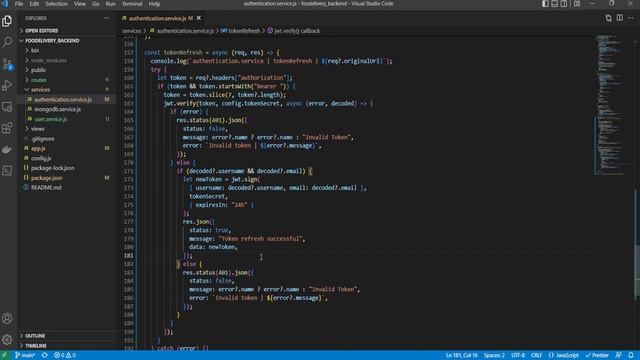Viewport: 640px width, 360px height.
Task: Click the remote window indicator in status bar
Action: click(4, 355)
